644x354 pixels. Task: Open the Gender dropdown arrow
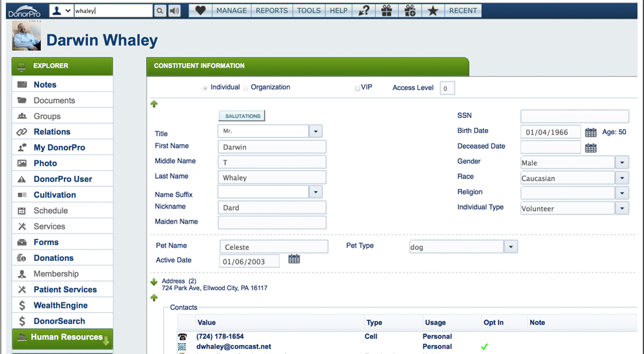pos(622,163)
